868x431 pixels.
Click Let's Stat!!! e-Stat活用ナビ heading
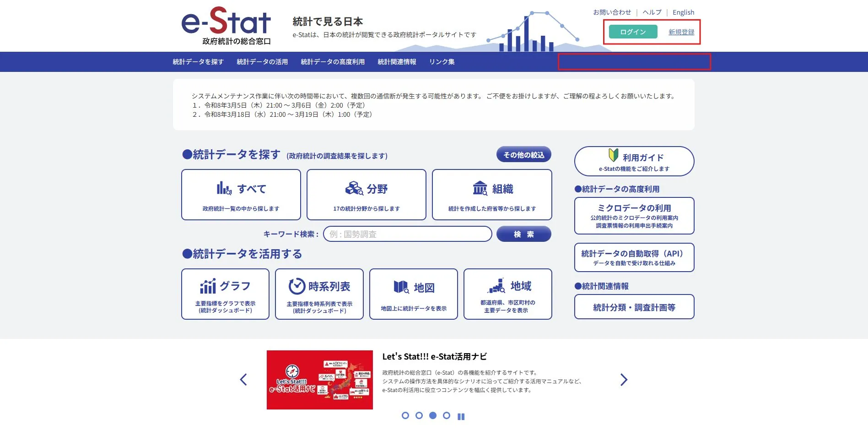click(x=435, y=356)
